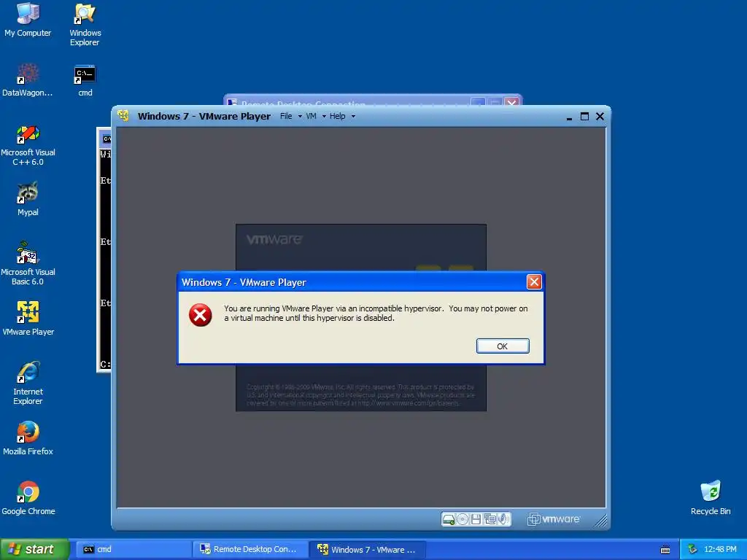The image size is (747, 560).
Task: Switch to Remote Desktop Connection taskbar button
Action: tap(250, 550)
